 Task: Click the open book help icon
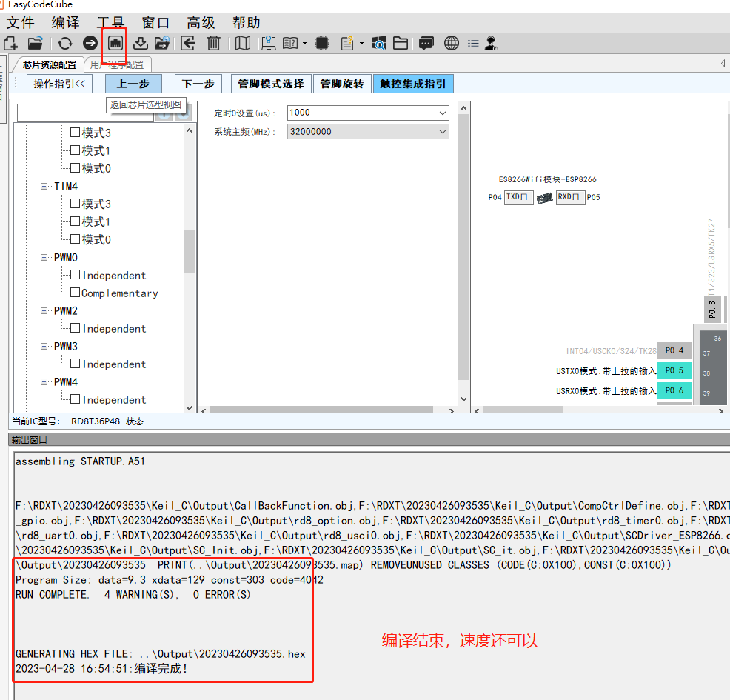[290, 43]
